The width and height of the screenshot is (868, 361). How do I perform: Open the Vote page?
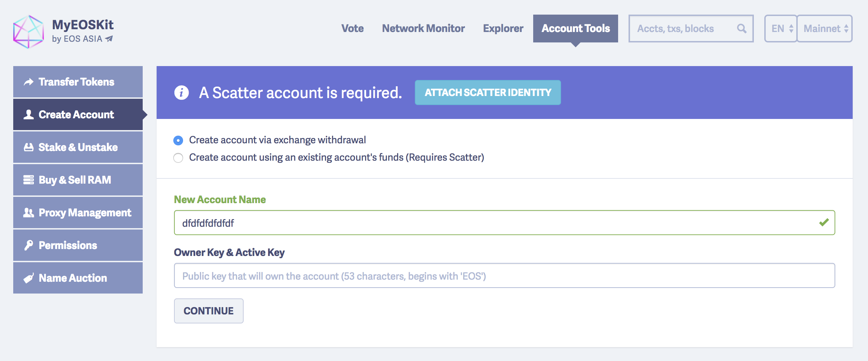(x=352, y=29)
